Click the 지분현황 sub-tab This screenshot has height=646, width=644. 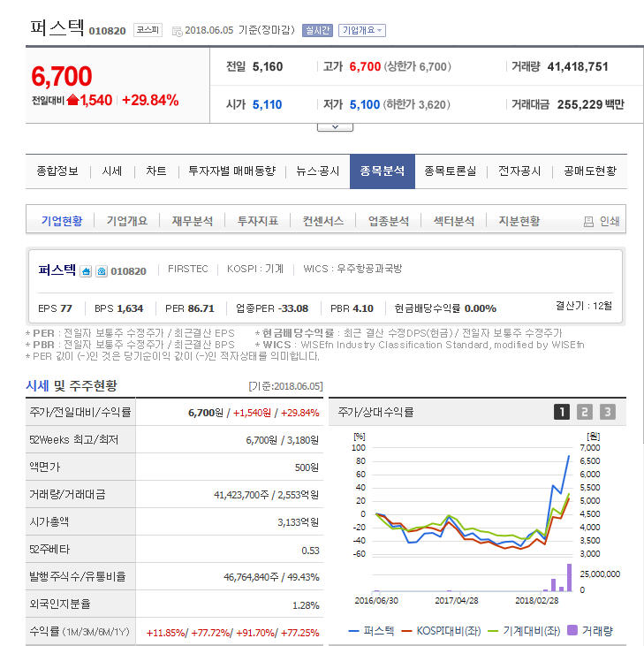pyautogui.click(x=519, y=221)
